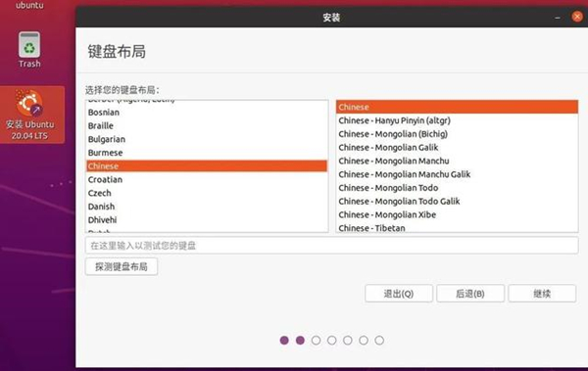The image size is (588, 371).
Task: Select Danish in the language list
Action: [x=207, y=207]
